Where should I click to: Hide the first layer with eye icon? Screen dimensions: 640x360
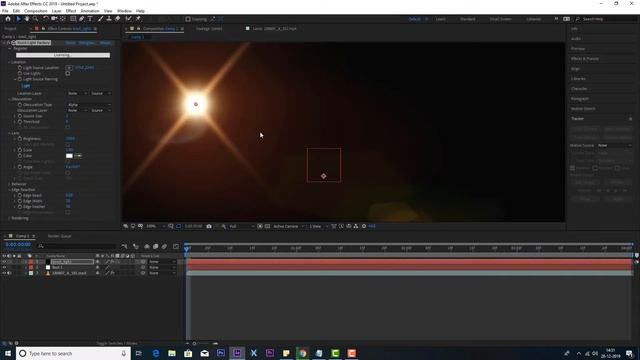point(4,262)
